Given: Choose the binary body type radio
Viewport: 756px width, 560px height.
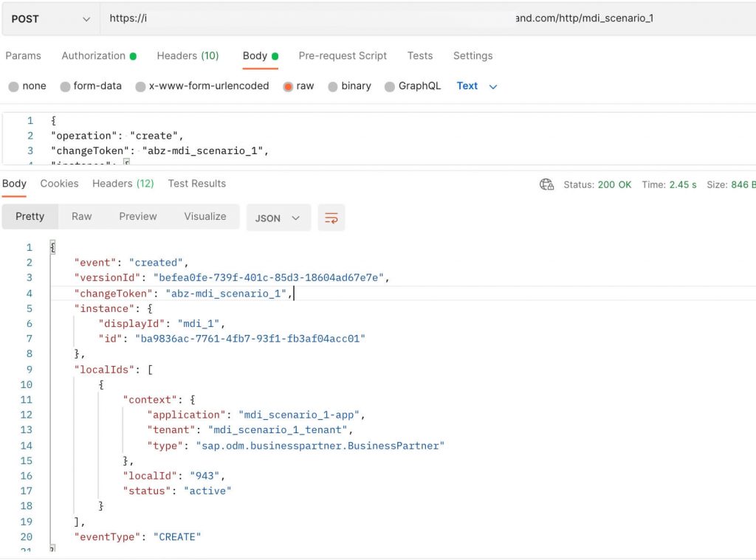Looking at the screenshot, I should 333,86.
